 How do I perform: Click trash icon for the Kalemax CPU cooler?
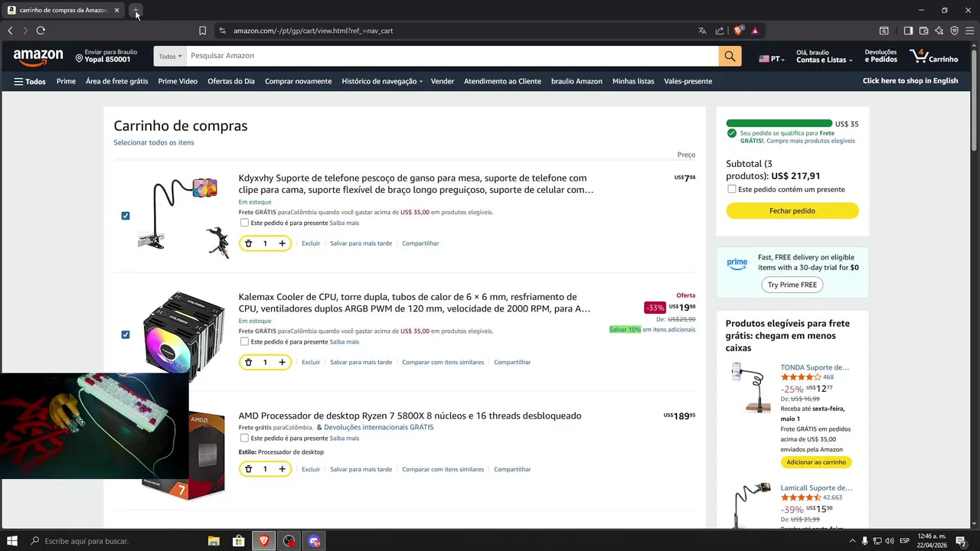[248, 362]
